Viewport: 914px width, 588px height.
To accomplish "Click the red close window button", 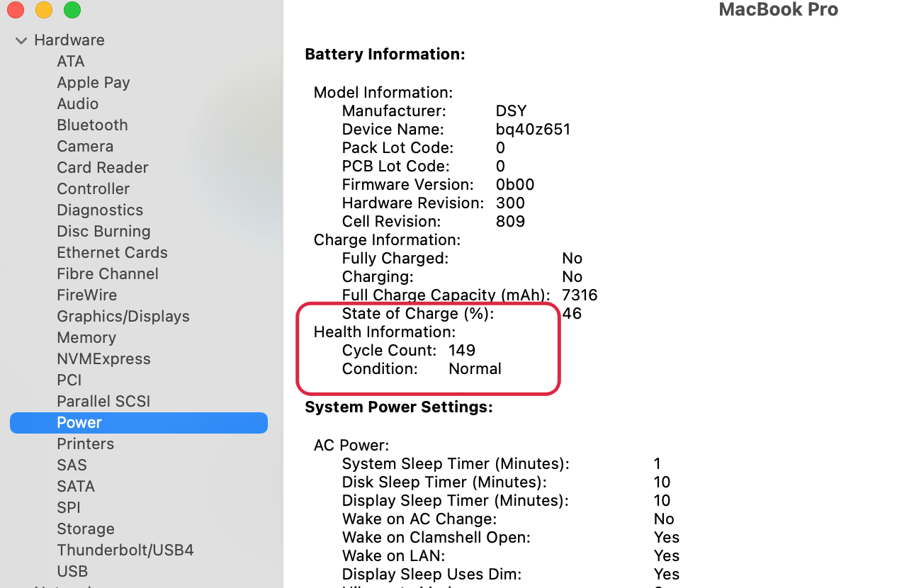I will tap(16, 10).
